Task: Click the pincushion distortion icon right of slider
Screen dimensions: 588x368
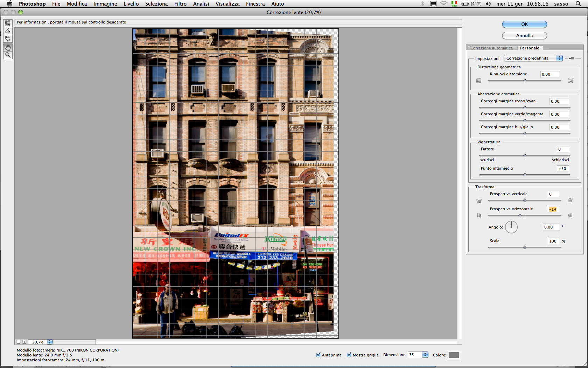Action: (571, 81)
